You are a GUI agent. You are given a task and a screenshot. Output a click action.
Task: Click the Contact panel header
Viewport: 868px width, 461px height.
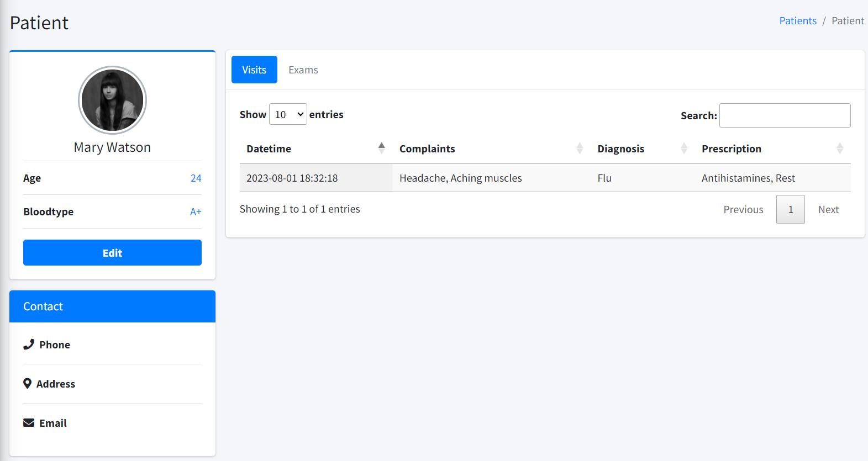click(x=112, y=306)
